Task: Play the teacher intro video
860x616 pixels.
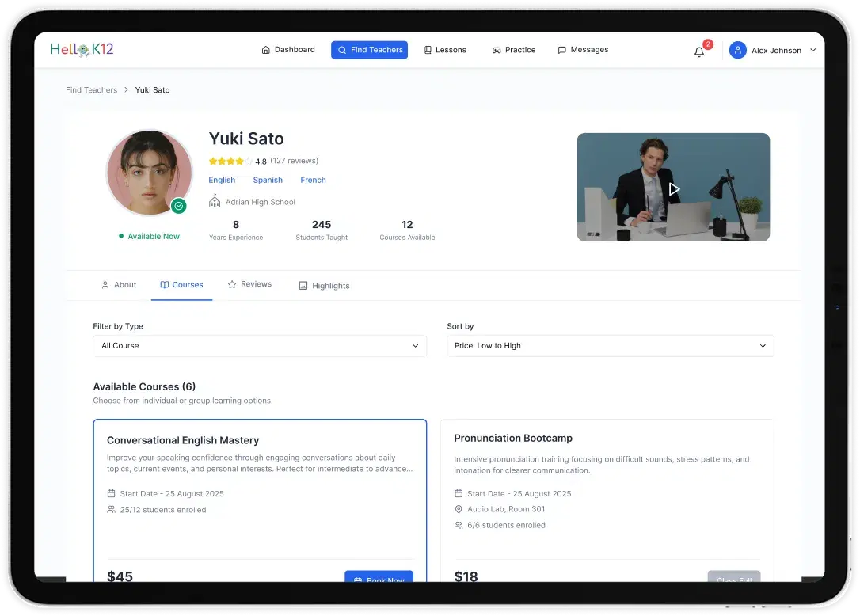Action: pyautogui.click(x=674, y=188)
